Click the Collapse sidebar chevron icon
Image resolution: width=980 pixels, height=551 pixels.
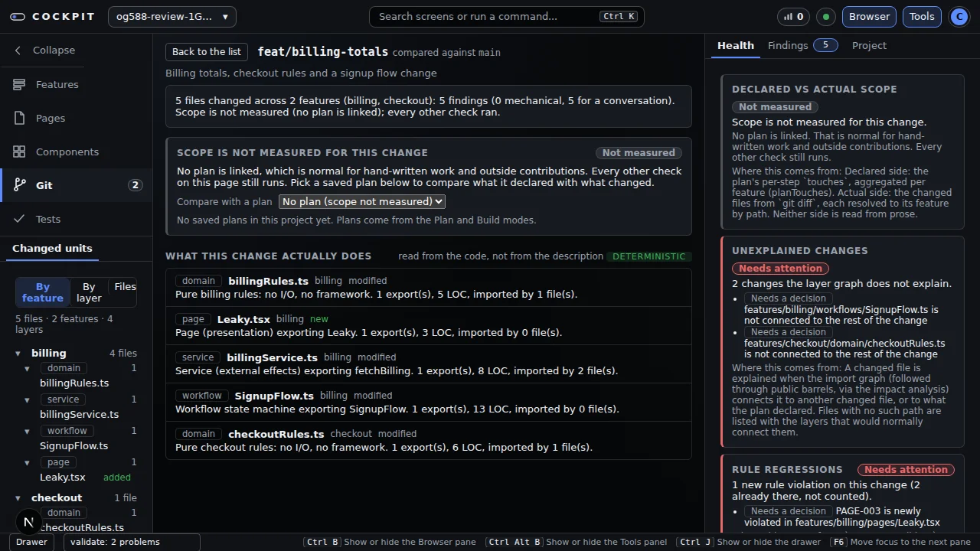pyautogui.click(x=18, y=51)
